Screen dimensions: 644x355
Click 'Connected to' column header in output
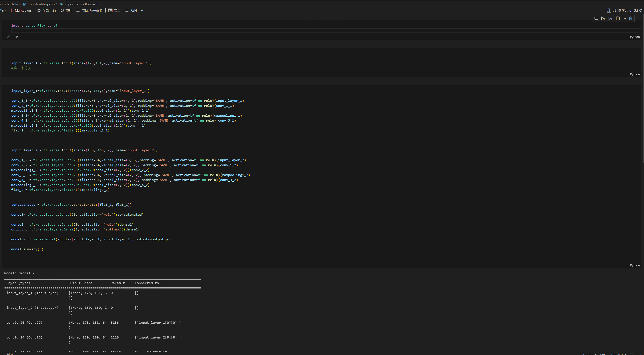[147, 283]
